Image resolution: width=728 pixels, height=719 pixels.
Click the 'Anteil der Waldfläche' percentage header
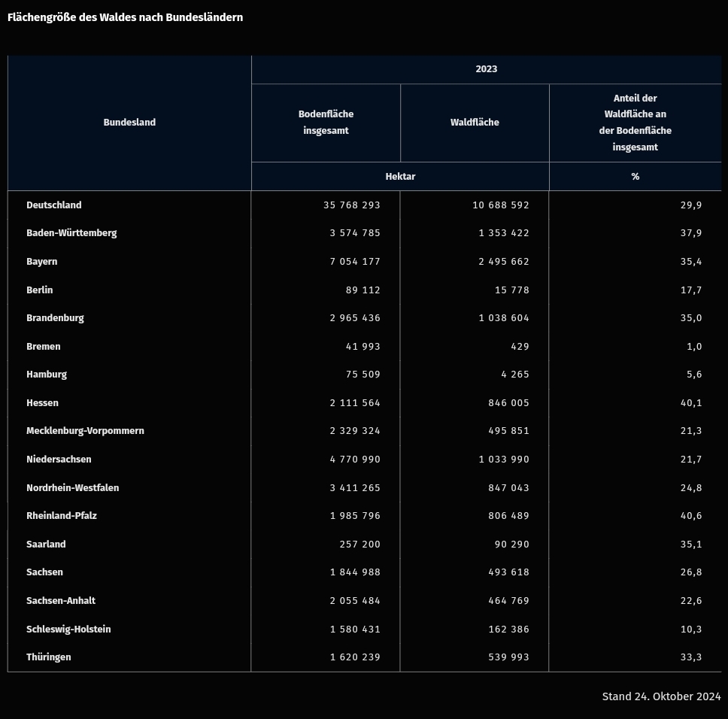pos(635,123)
